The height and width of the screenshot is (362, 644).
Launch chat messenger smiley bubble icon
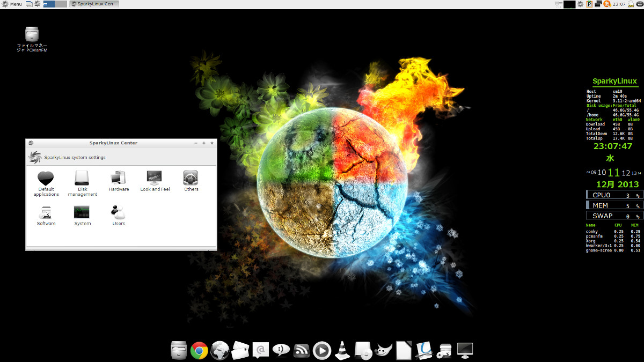pyautogui.click(x=281, y=350)
